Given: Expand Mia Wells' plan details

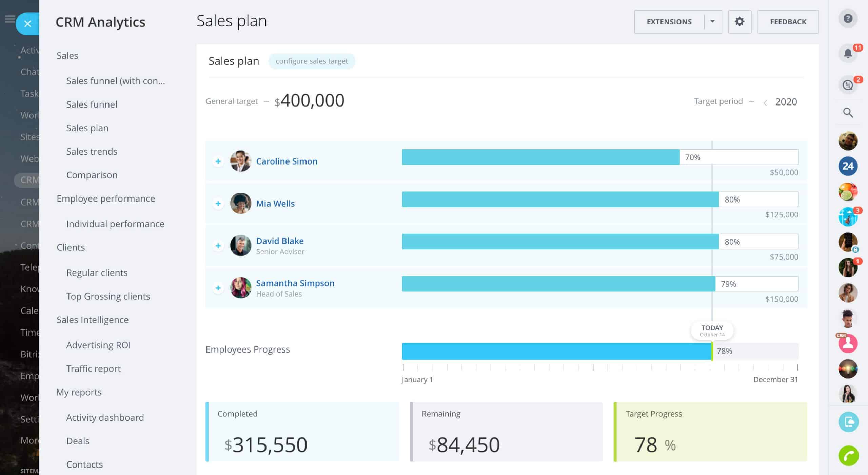Looking at the screenshot, I should (218, 204).
